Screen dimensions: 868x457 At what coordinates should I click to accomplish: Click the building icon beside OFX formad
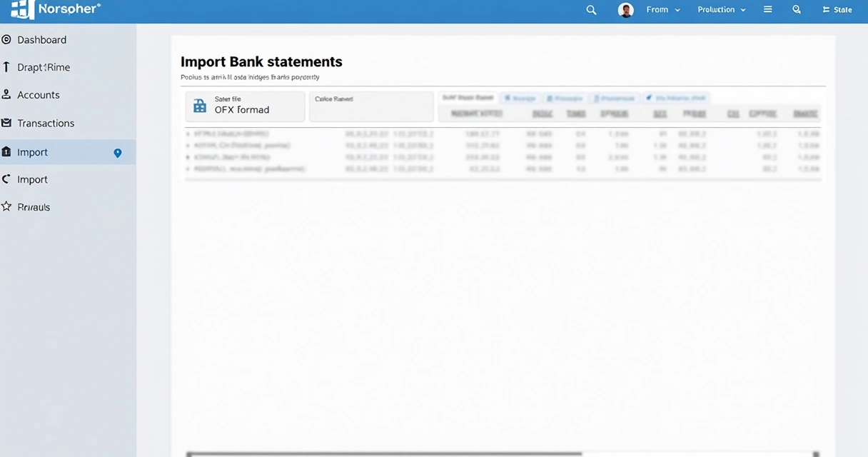201,106
